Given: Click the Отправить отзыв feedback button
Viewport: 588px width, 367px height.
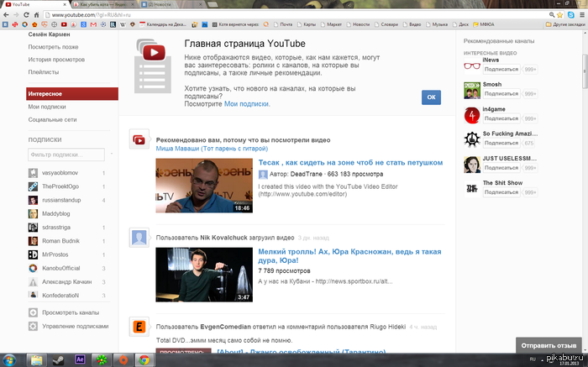Looking at the screenshot, I should 549,344.
